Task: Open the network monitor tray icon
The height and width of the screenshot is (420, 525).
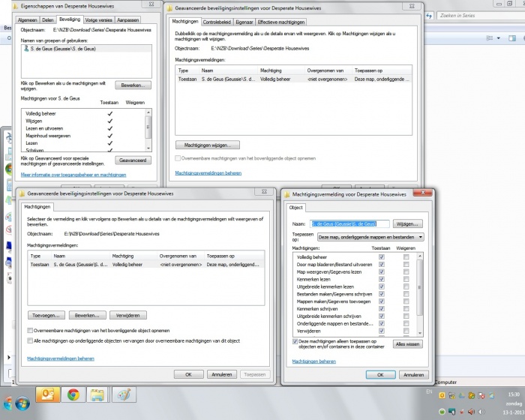Action: click(x=451, y=411)
